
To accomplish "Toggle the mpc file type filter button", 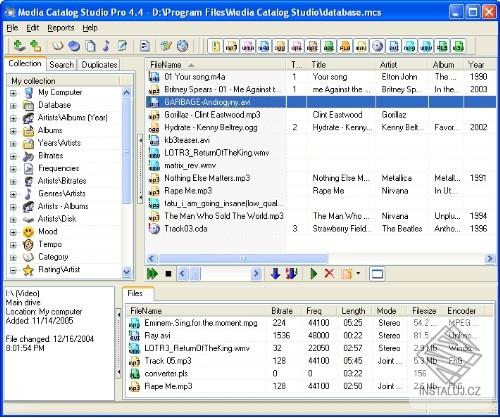I will (312, 46).
